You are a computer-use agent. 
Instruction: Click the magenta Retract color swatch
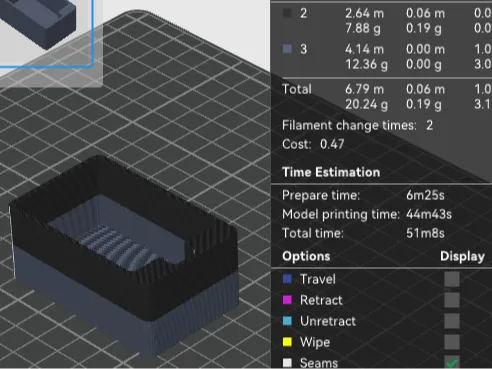pyautogui.click(x=287, y=300)
